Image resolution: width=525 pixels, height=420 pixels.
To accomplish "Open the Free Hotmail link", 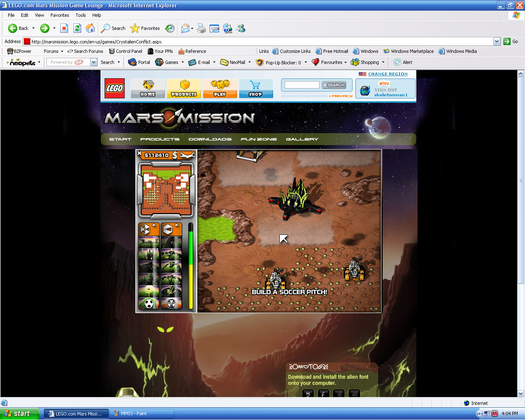I will (x=332, y=51).
